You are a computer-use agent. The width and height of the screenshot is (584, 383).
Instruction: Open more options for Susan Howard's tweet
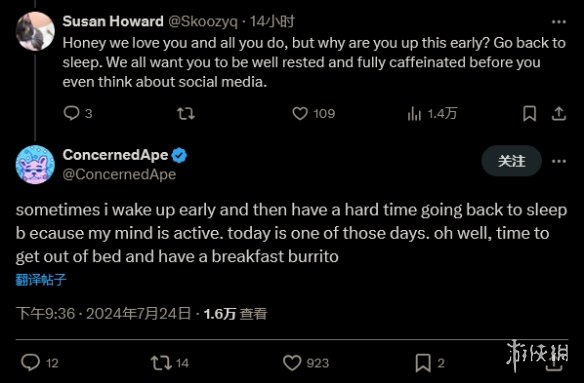point(559,22)
